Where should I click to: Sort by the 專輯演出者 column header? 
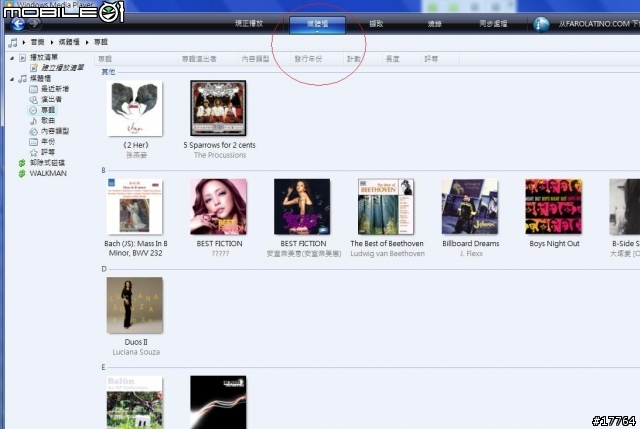tap(208, 59)
